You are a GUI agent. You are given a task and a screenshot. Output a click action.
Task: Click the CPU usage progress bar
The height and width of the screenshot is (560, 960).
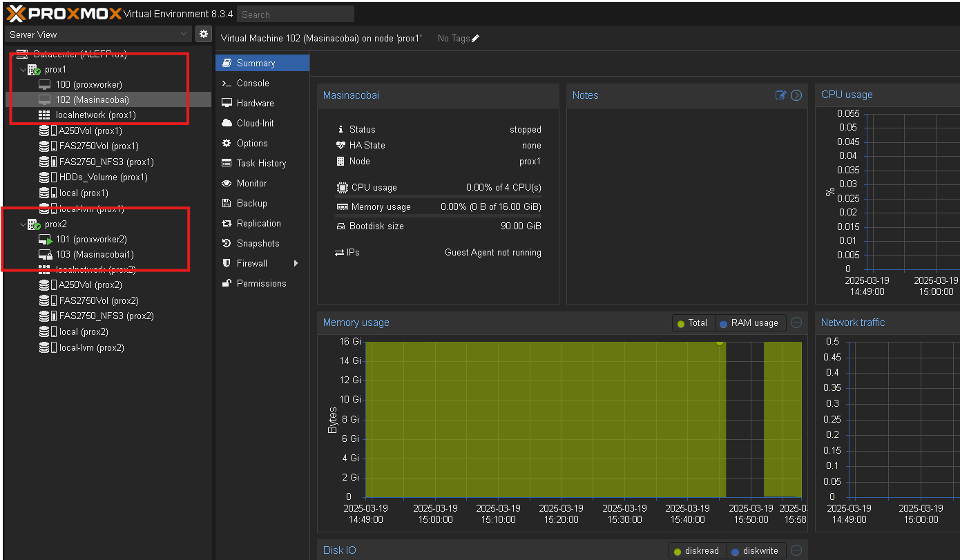coord(438,197)
